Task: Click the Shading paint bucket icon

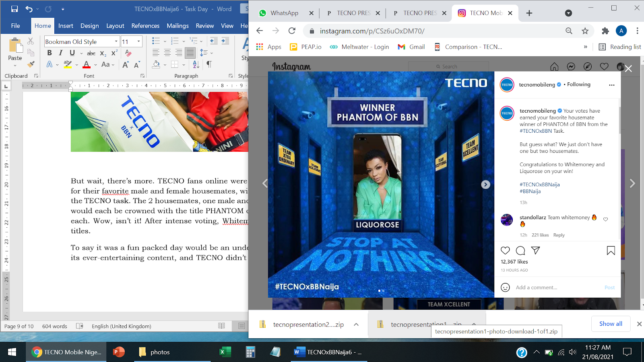Action: coord(156,64)
